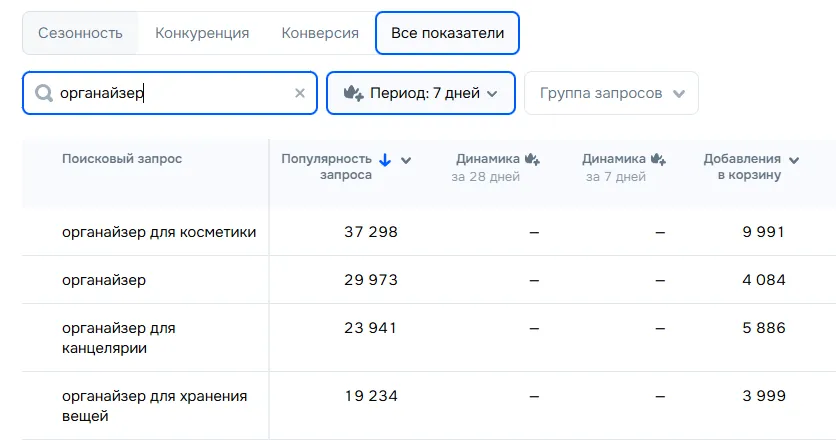Open chevron next to Добавления в корзину
Image resolution: width=836 pixels, height=440 pixels.
(794, 160)
